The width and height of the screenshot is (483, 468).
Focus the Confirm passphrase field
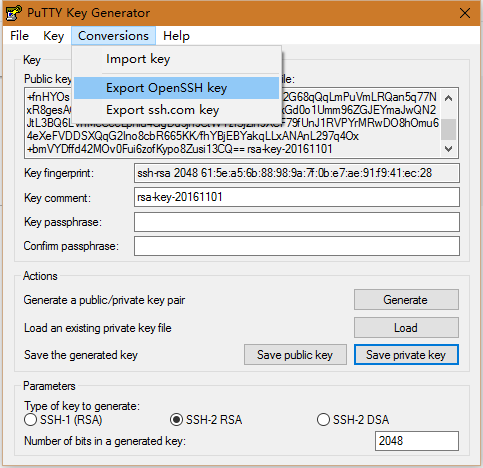pyautogui.click(x=297, y=246)
